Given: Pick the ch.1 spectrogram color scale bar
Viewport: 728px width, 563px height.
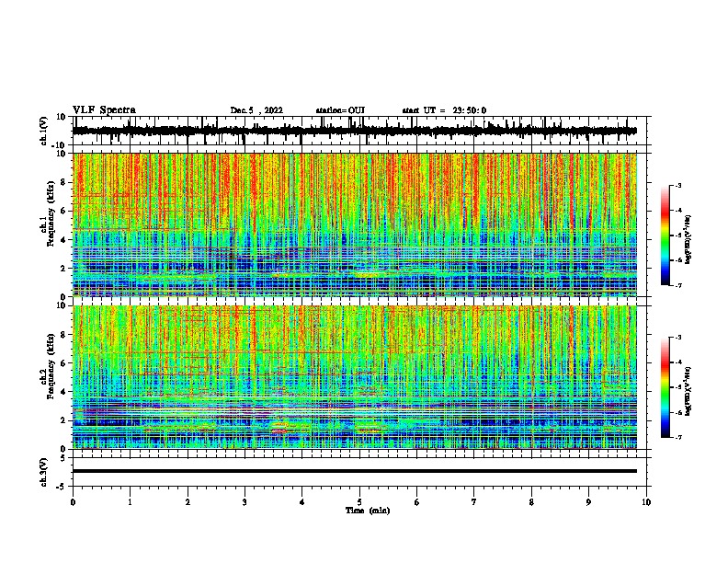Looking at the screenshot, I should pos(665,235).
